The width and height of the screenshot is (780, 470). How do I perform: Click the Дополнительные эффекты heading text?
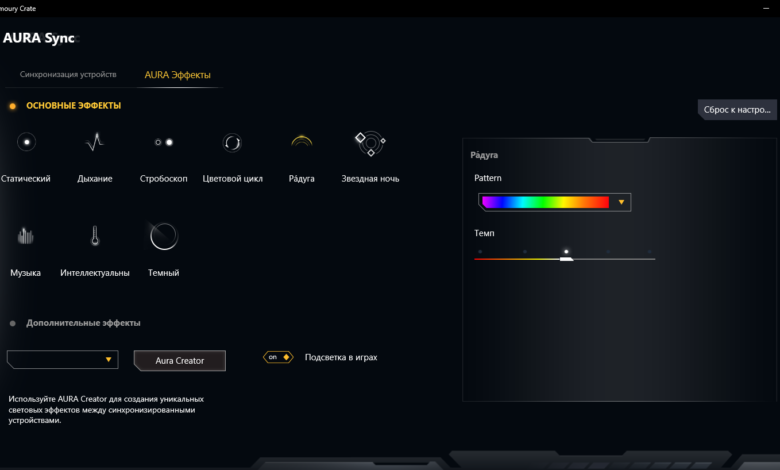[83, 323]
